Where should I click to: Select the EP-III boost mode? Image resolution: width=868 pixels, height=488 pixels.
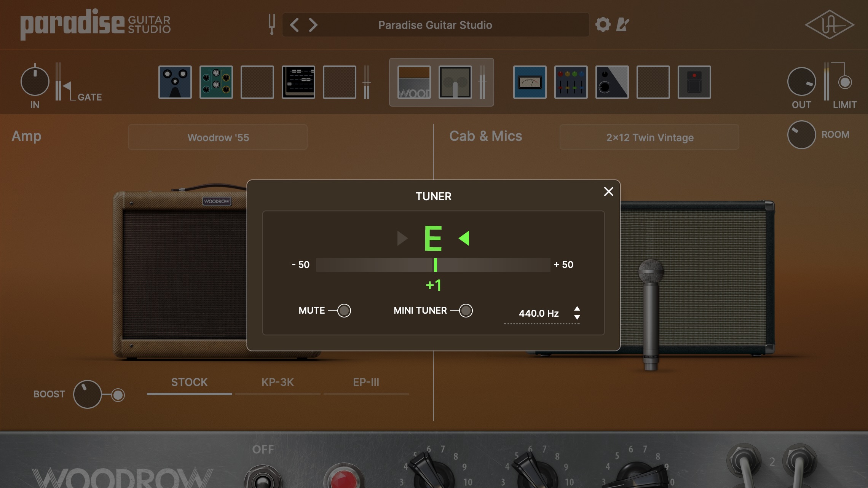[x=366, y=383]
